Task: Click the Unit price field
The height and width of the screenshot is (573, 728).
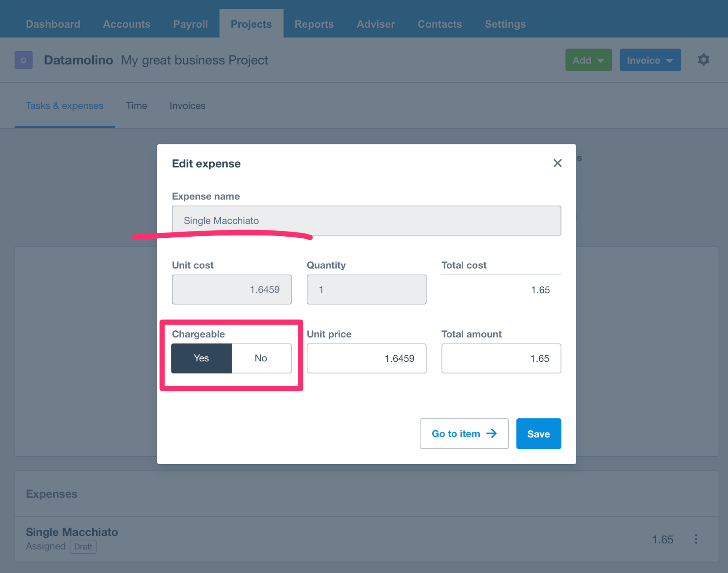Action: click(x=366, y=358)
